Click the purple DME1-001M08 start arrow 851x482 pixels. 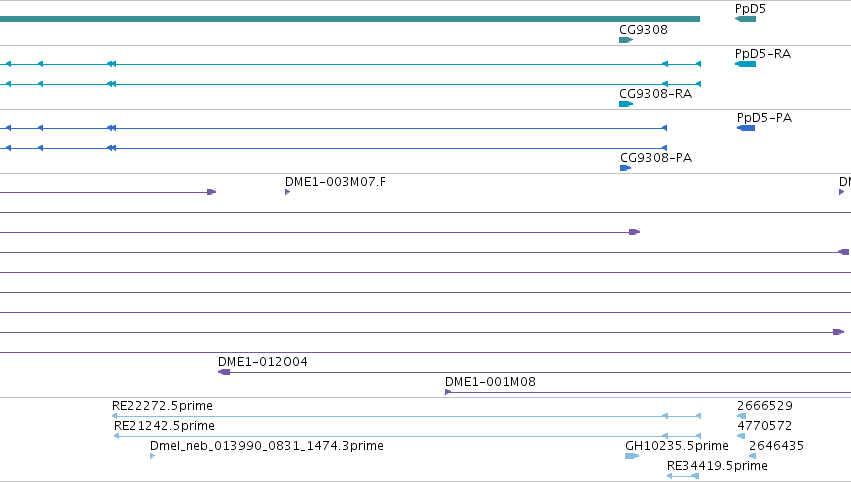(448, 392)
